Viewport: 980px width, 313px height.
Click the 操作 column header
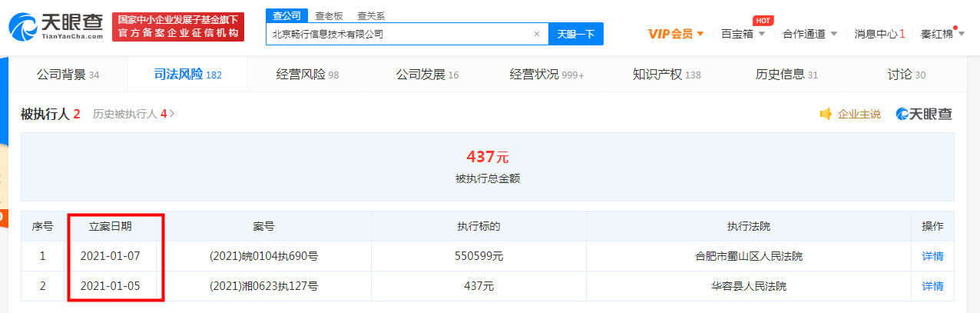click(932, 226)
